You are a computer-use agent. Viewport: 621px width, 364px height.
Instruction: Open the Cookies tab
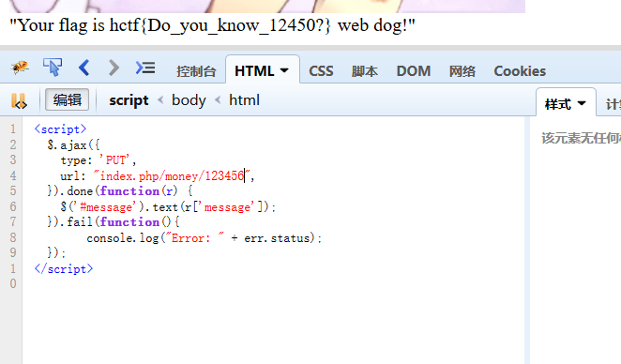tap(520, 71)
